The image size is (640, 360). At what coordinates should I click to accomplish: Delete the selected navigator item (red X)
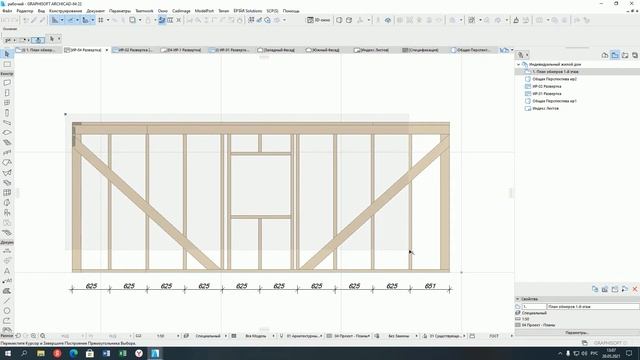(635, 289)
